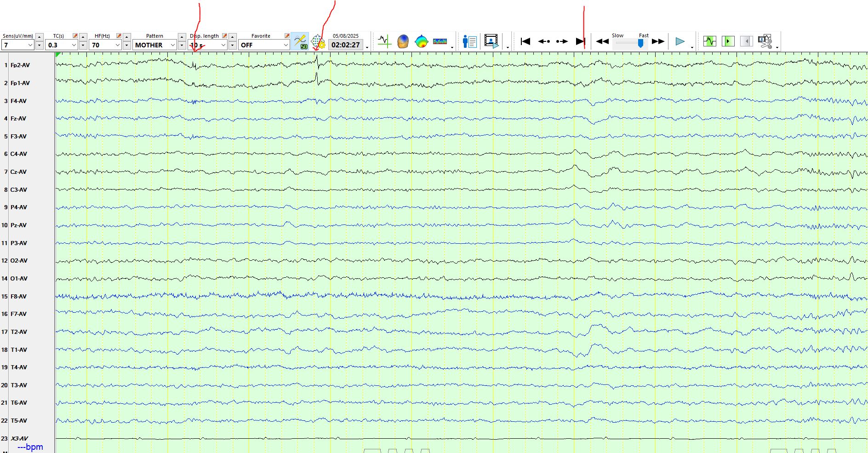This screenshot has width=868, height=453.
Task: Edit Favorite presets with the pencil icon
Action: (x=287, y=36)
